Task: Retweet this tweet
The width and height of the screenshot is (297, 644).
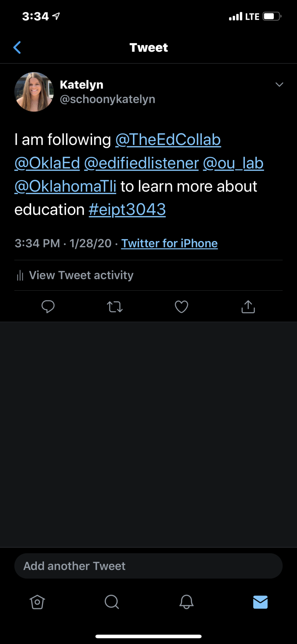Action: coord(115,307)
